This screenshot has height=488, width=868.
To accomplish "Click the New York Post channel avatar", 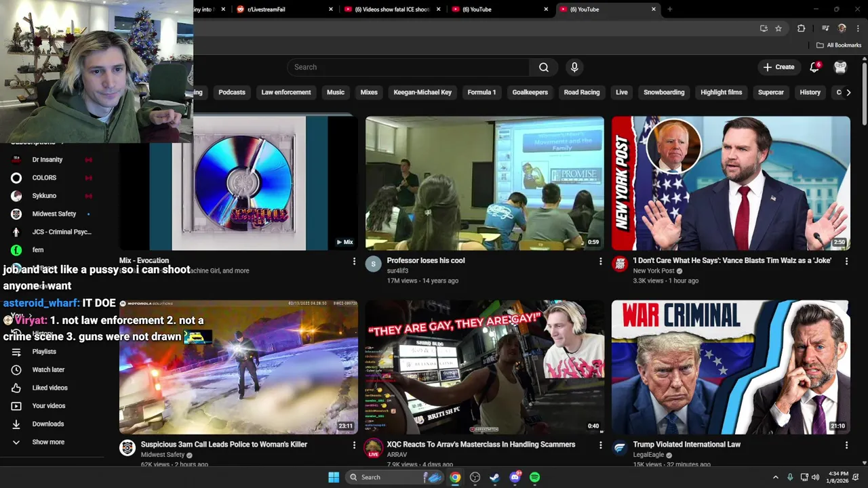I will (x=620, y=264).
